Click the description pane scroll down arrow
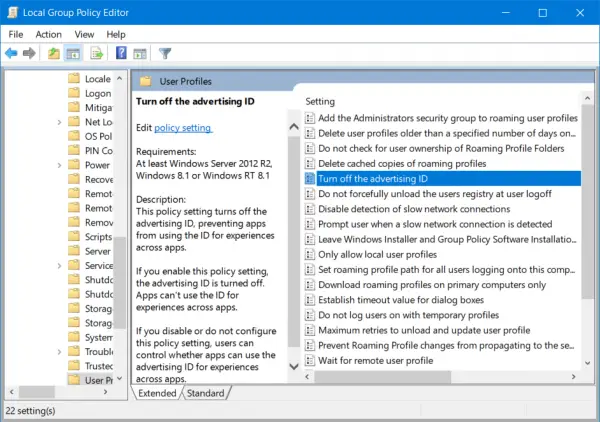The height and width of the screenshot is (422, 600). 294,367
